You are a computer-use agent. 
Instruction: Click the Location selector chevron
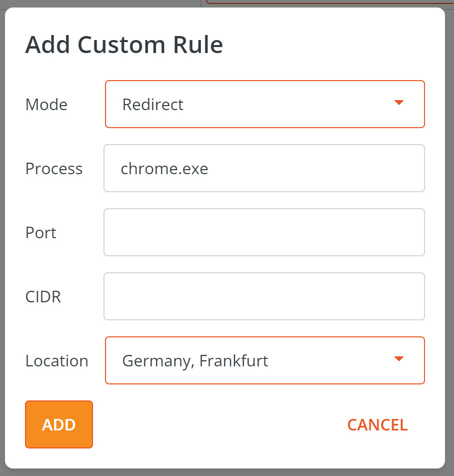click(398, 359)
